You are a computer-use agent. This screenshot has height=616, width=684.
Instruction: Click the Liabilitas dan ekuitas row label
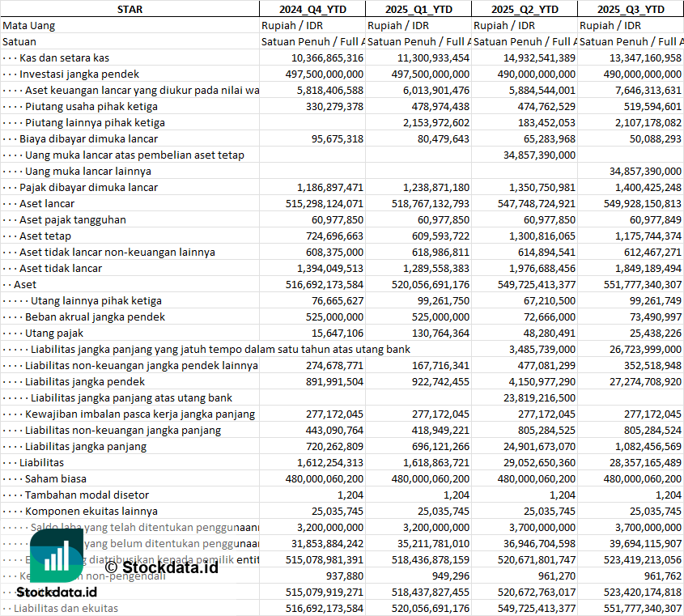(x=66, y=608)
